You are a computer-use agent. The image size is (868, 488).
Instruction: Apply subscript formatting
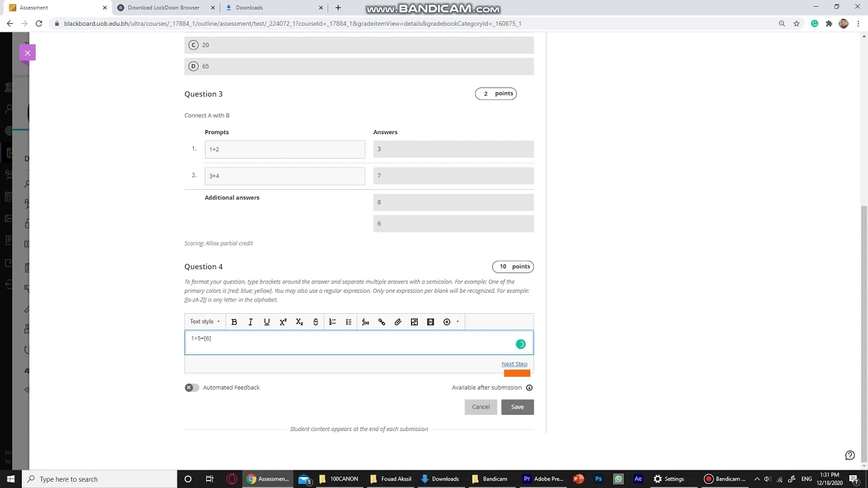[299, 322]
